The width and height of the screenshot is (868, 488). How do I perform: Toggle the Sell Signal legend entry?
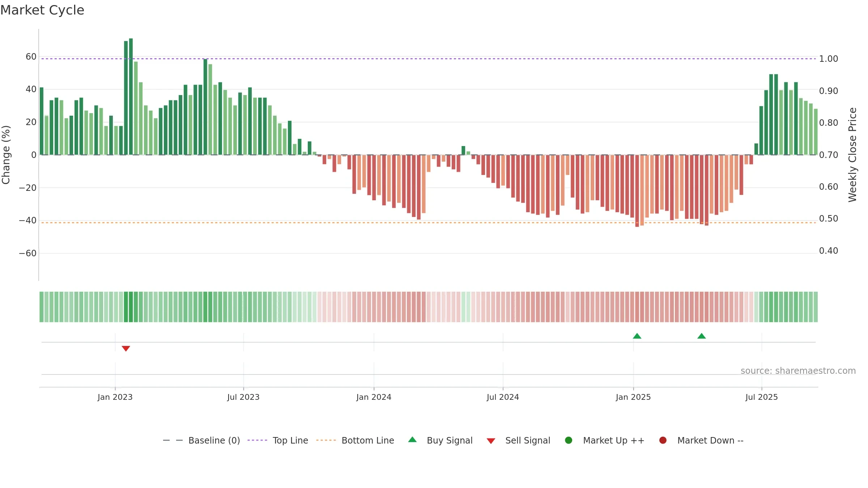pyautogui.click(x=518, y=440)
